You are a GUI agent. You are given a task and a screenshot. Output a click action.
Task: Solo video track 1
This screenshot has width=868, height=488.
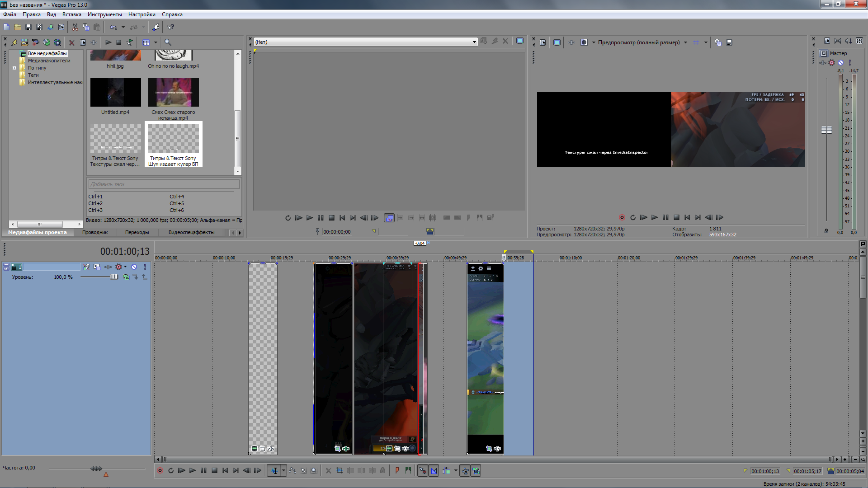145,267
